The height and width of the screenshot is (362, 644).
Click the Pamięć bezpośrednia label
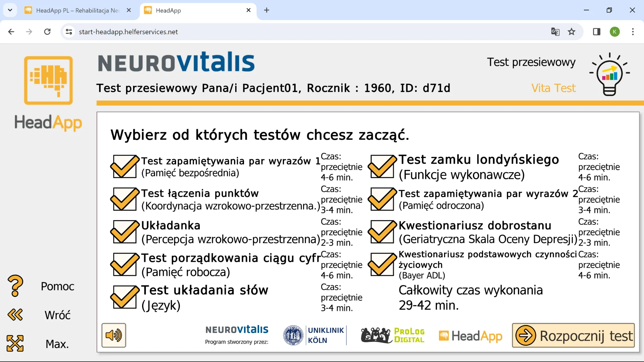tap(190, 173)
